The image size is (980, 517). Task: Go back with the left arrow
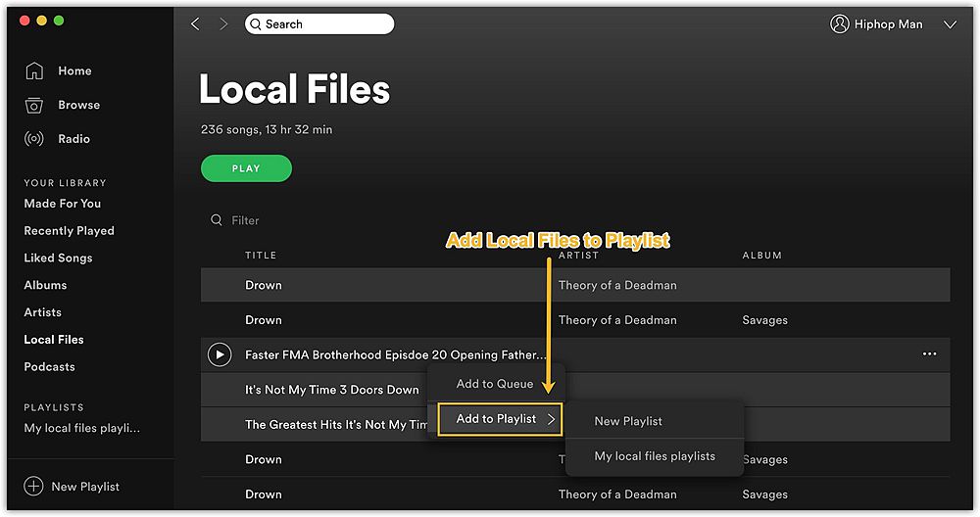(x=195, y=23)
